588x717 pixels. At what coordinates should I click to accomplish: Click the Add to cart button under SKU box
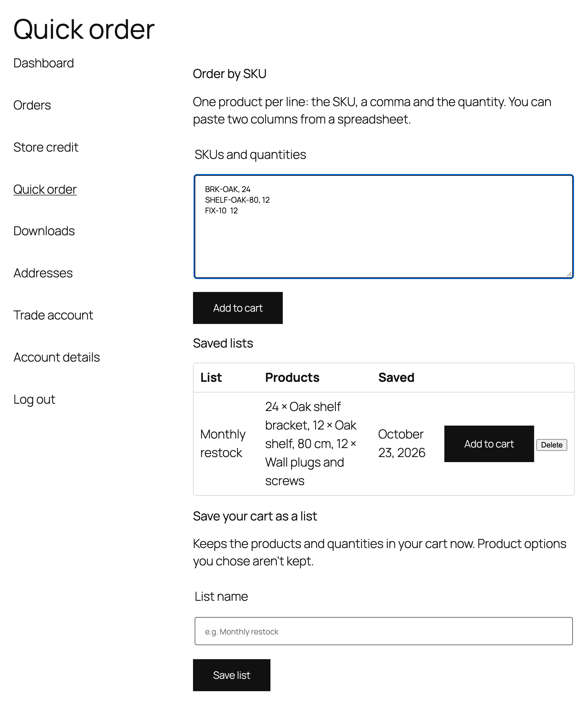point(238,308)
